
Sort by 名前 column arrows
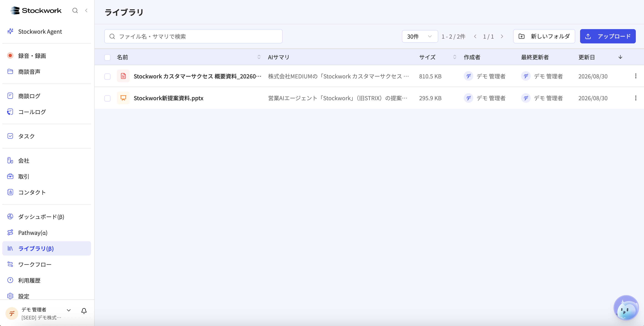[259, 57]
